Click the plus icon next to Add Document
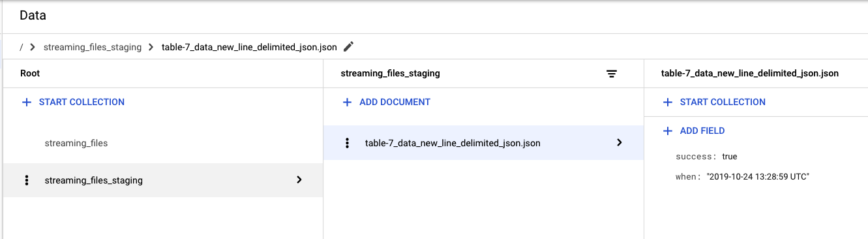The height and width of the screenshot is (239, 868). (347, 102)
